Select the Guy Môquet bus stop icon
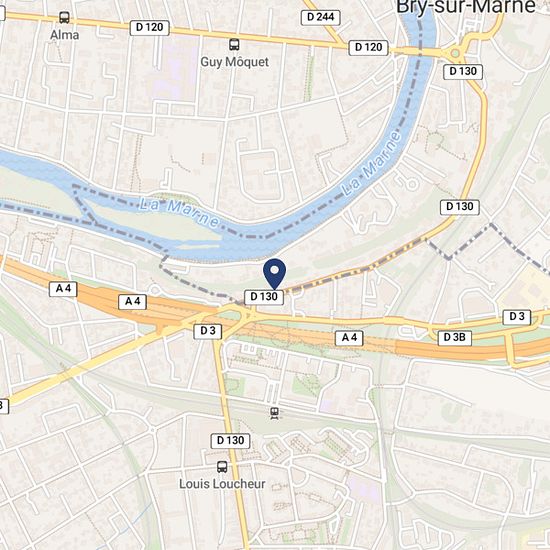 tap(234, 45)
